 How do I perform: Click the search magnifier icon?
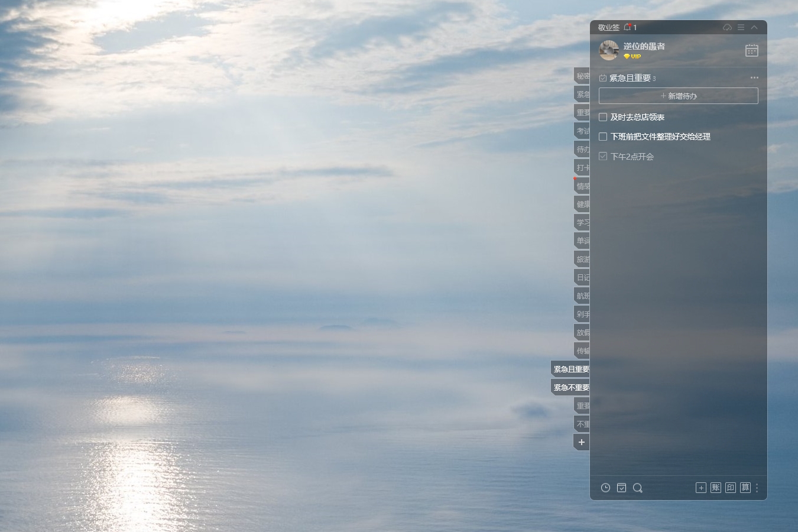point(638,488)
